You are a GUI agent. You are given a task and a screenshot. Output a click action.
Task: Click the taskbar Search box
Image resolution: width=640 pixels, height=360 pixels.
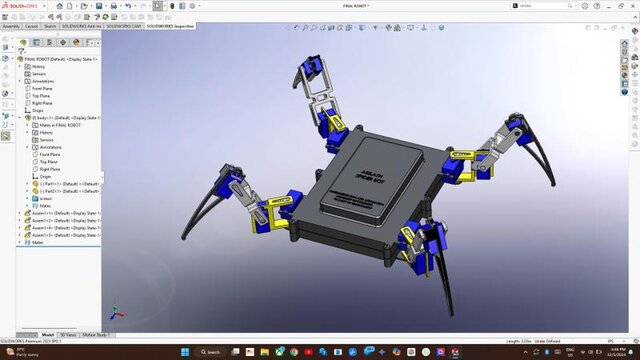pos(211,352)
